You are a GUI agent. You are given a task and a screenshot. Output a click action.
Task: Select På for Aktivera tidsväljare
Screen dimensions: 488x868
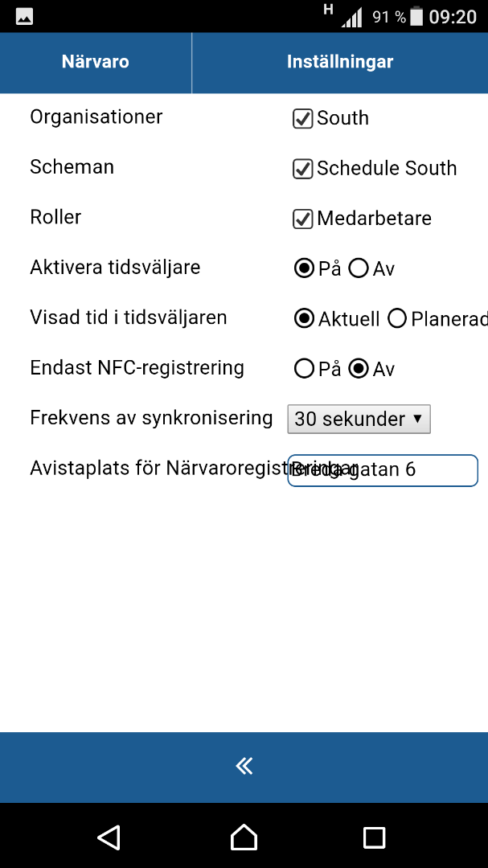304,269
